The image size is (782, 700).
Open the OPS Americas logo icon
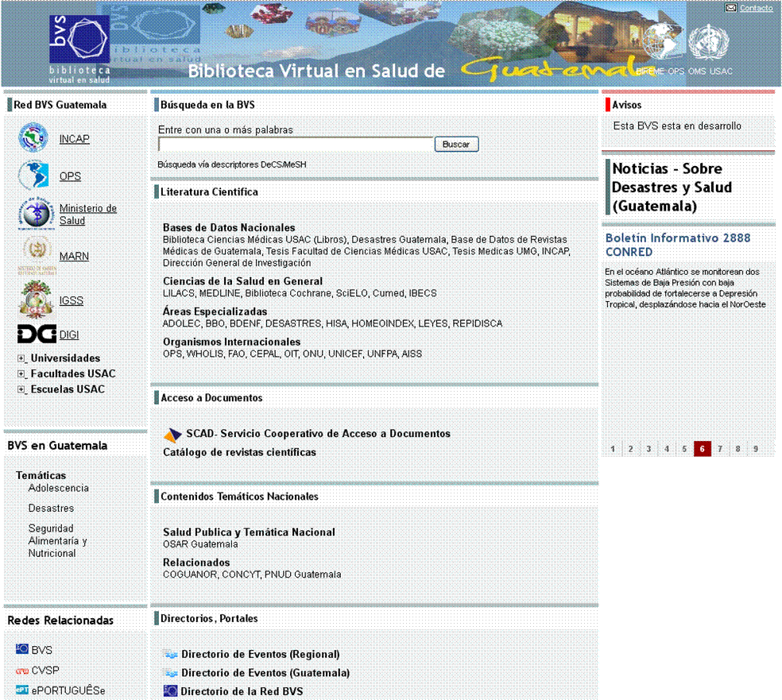point(33,175)
